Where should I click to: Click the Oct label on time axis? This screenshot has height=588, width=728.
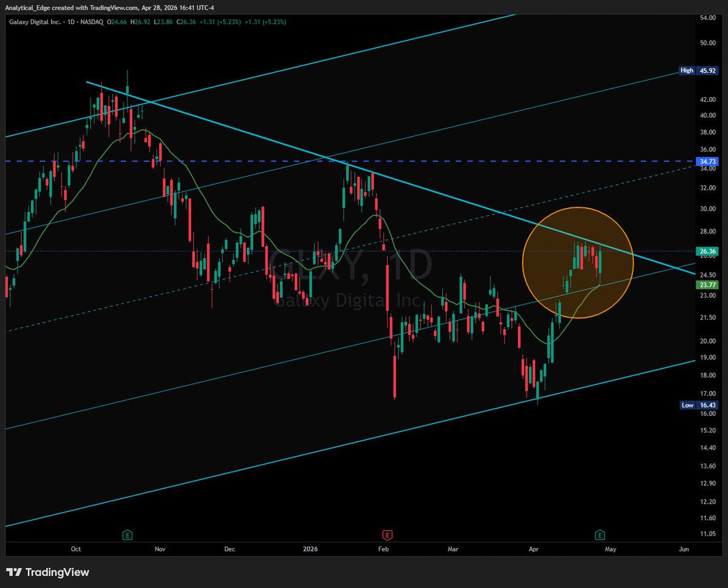76,549
